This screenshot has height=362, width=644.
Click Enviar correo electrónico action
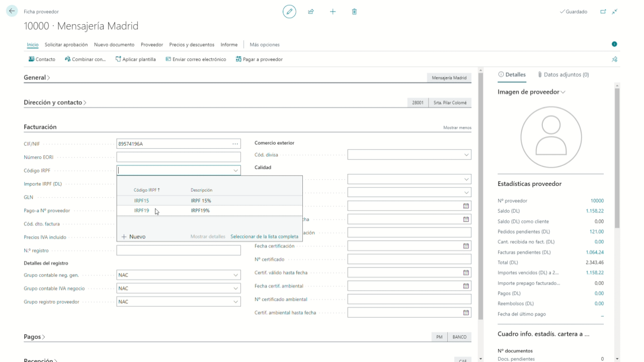[196, 59]
